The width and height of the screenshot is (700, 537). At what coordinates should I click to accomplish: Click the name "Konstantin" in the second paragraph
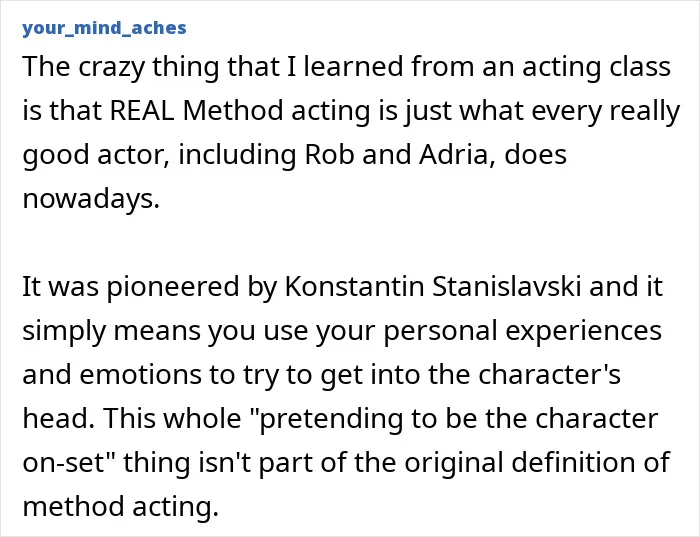coord(354,286)
